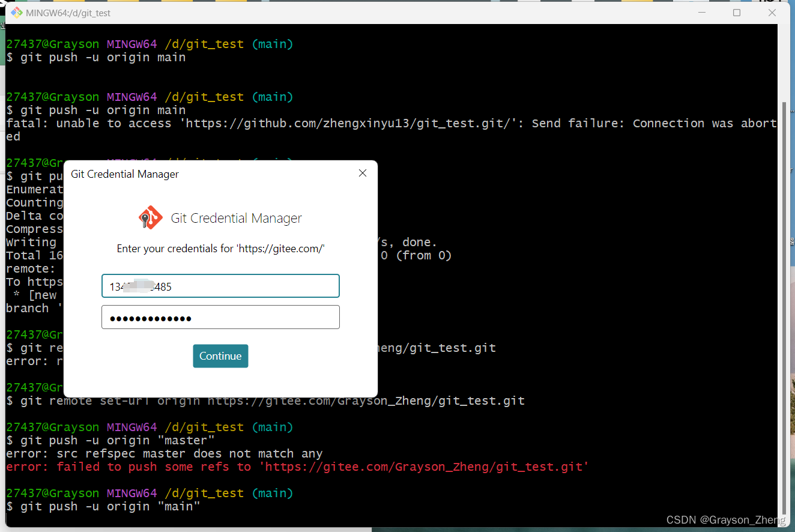The height and width of the screenshot is (532, 795).
Task: Click 'Enter your credentials for https://gitee.com/' text
Action: [x=220, y=249]
